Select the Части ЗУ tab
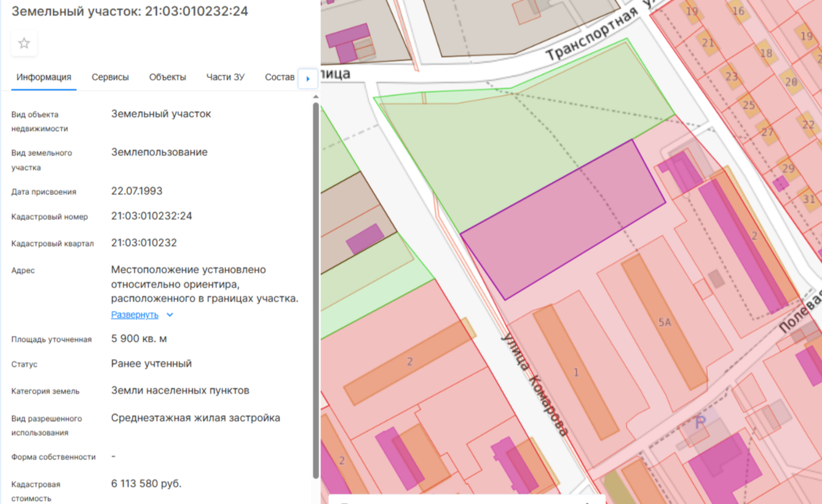 point(225,77)
